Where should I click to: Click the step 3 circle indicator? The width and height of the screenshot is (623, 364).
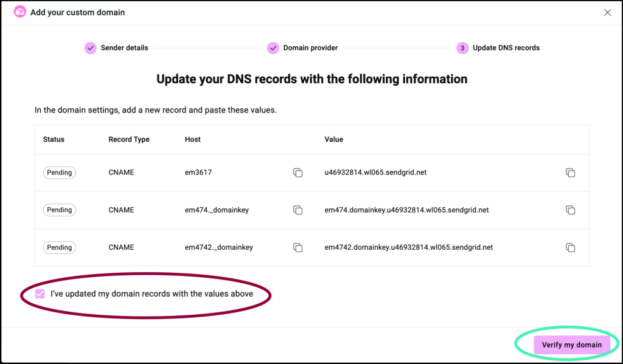click(462, 47)
